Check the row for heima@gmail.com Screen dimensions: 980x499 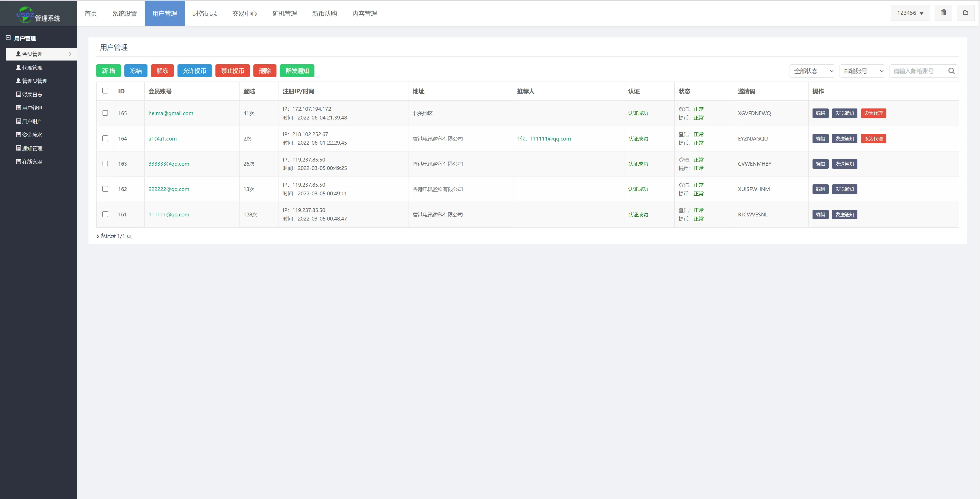click(x=105, y=113)
